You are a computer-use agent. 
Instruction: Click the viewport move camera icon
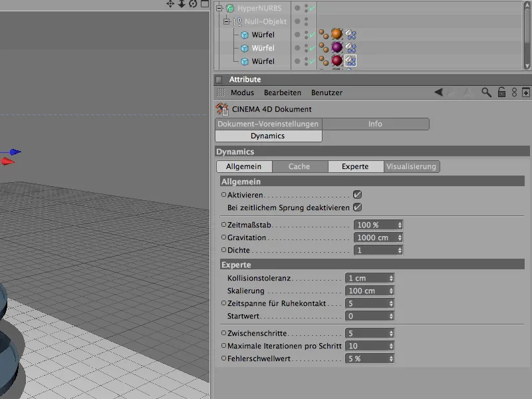click(x=170, y=4)
